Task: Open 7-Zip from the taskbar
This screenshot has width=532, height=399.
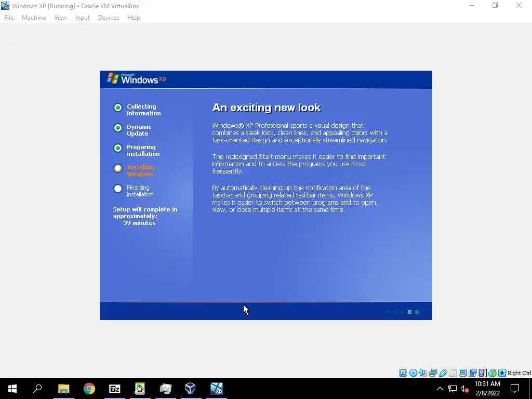Action: tap(115, 389)
